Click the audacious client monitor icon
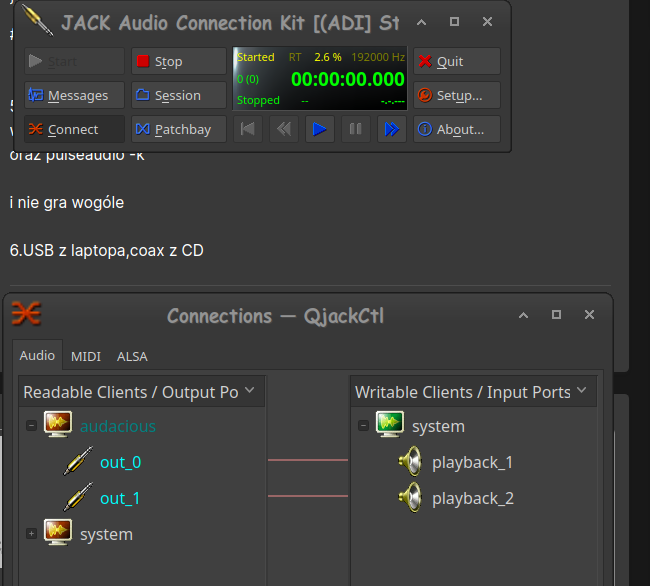Viewport: 650px width, 586px height. [58, 424]
